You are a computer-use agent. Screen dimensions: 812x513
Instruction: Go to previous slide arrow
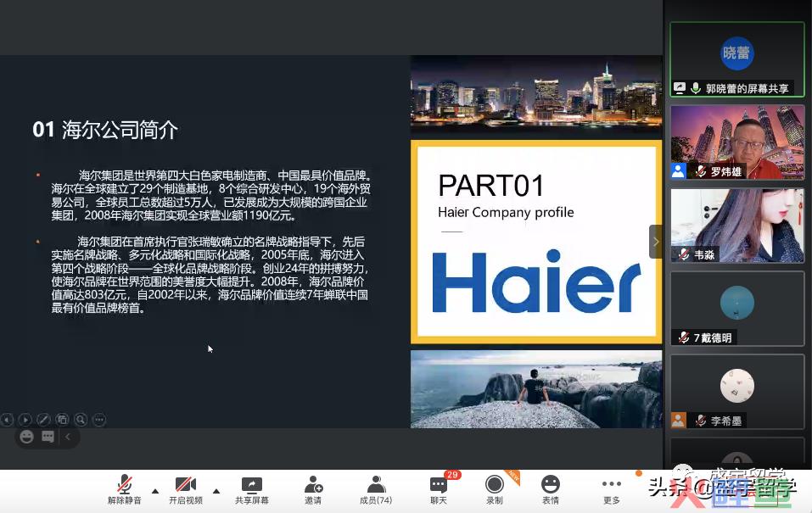click(7, 420)
